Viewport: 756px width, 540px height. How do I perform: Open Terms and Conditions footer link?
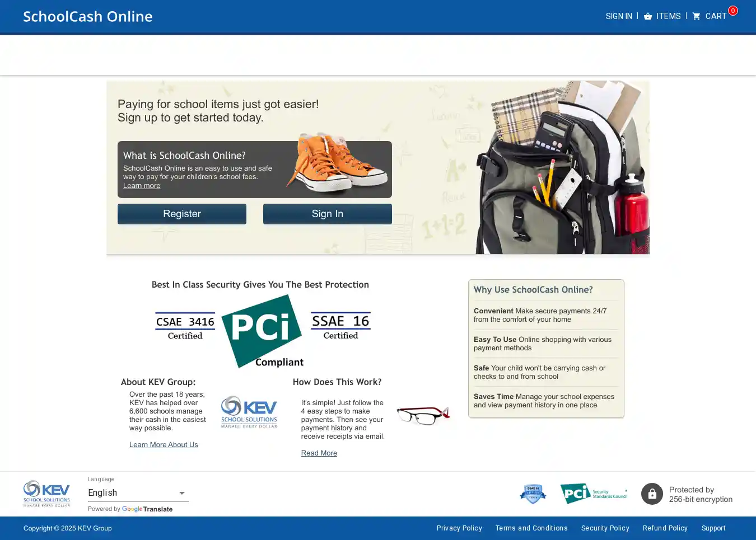tap(531, 528)
